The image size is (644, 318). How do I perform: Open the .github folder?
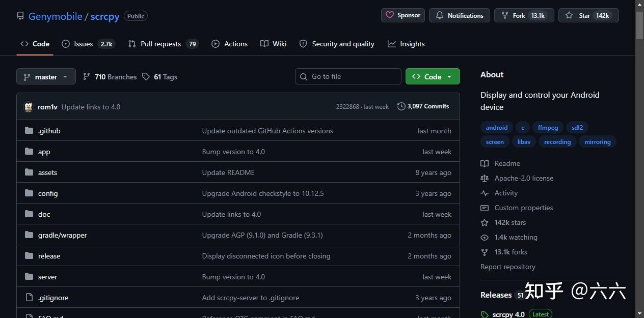pos(49,131)
